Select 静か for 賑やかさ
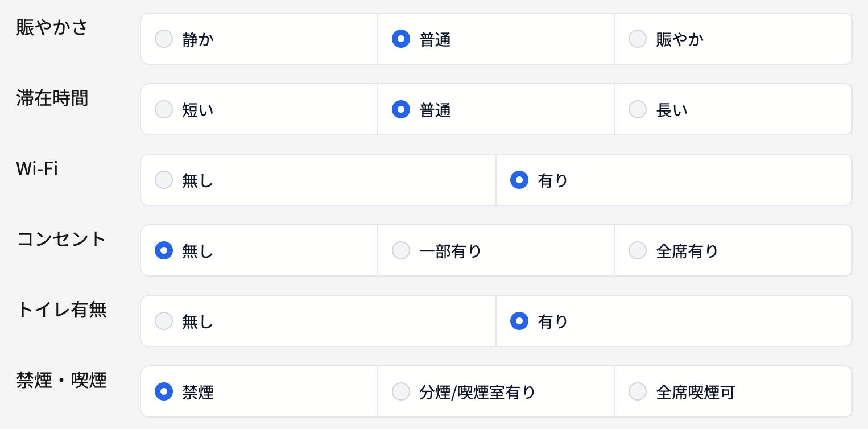 pos(164,39)
